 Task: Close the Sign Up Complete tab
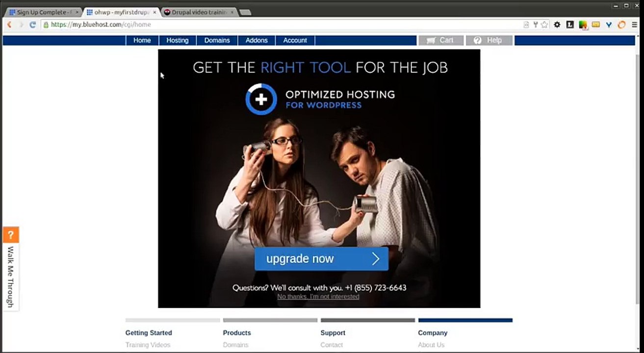coord(77,12)
